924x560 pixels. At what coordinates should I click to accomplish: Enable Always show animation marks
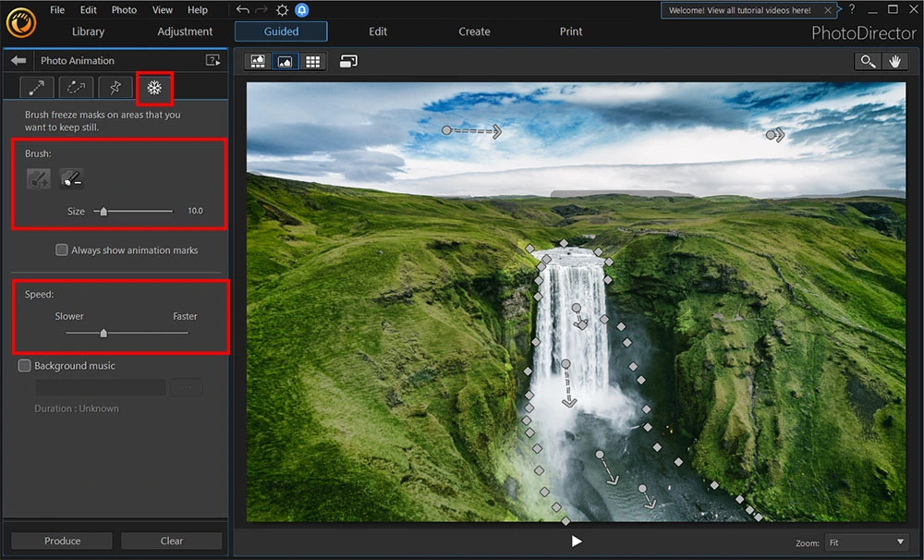tap(62, 250)
